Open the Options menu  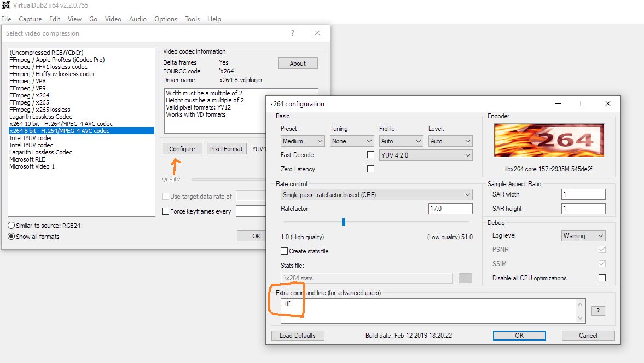(x=166, y=19)
